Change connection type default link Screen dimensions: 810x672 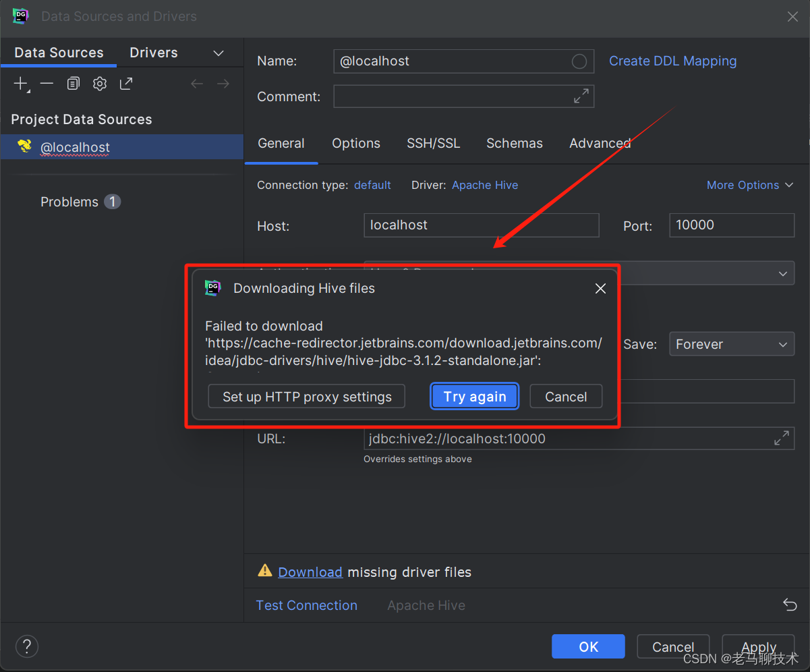(372, 185)
